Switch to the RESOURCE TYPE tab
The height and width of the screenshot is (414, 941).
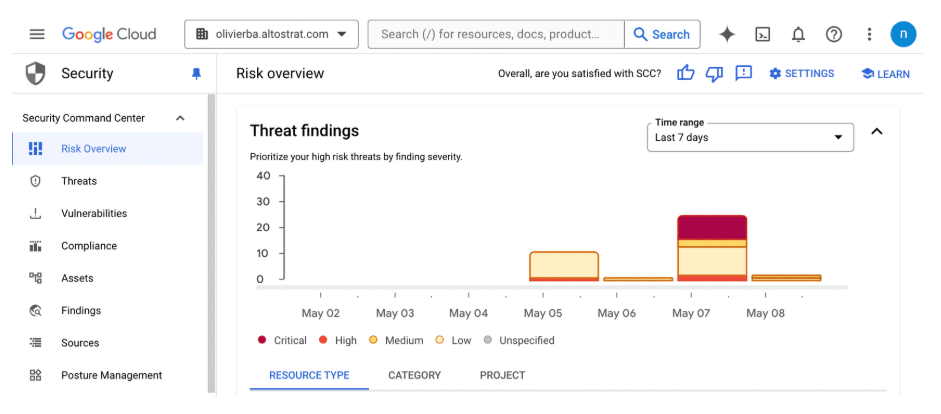(x=309, y=376)
